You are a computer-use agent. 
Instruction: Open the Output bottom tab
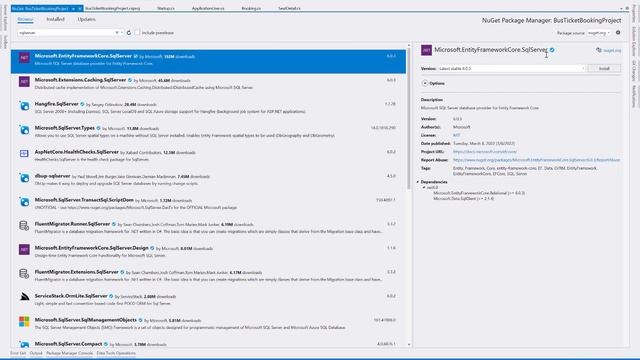click(x=36, y=353)
